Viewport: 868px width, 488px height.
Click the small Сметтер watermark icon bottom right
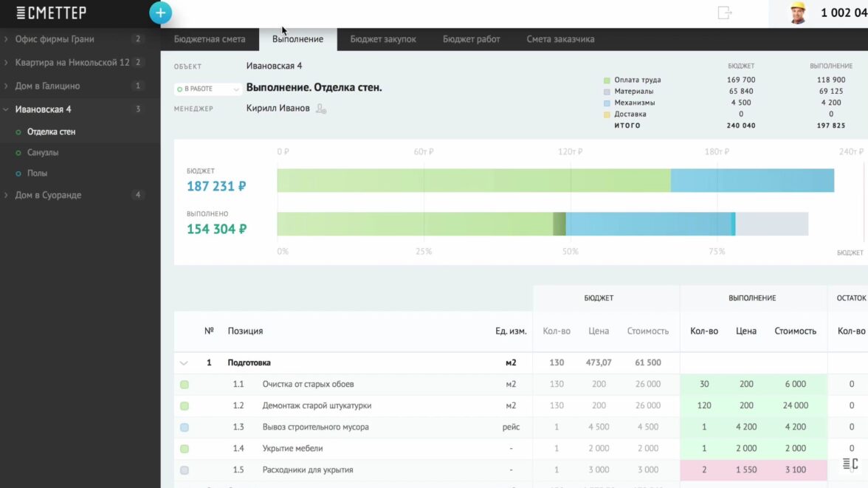click(x=850, y=464)
